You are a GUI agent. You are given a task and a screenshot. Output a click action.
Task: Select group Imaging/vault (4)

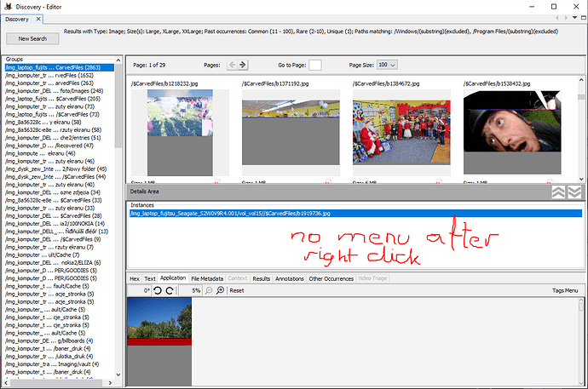click(x=60, y=364)
